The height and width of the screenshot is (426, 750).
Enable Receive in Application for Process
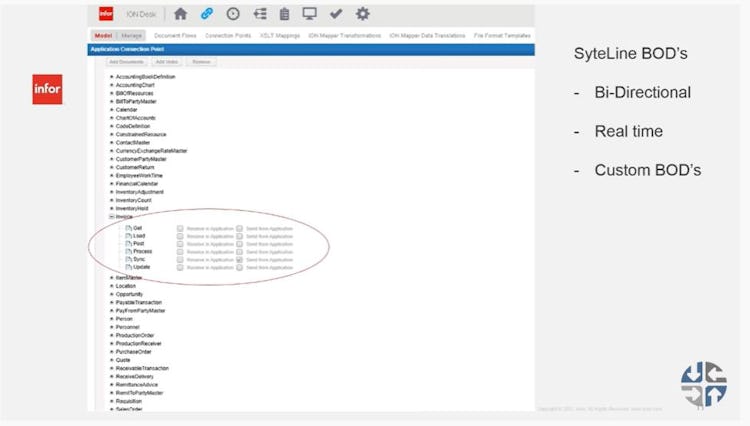click(x=180, y=252)
